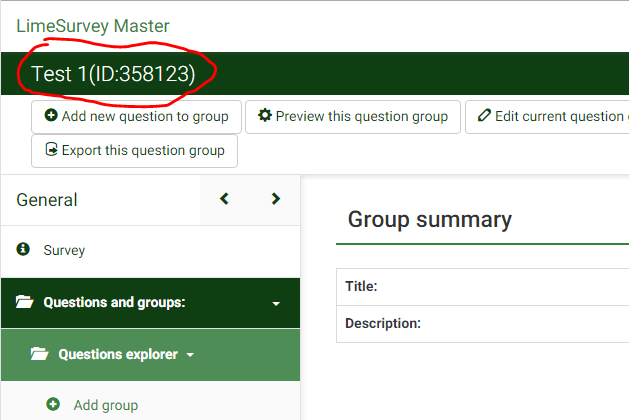Click the plus circle icon beside Add group
The image size is (629, 420).
(x=53, y=405)
